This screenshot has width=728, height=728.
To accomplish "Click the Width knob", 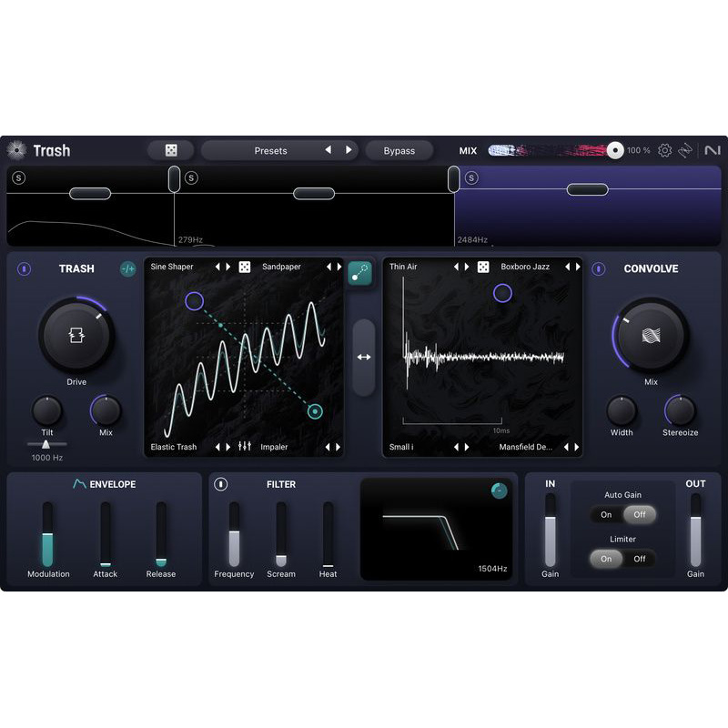I will point(622,411).
